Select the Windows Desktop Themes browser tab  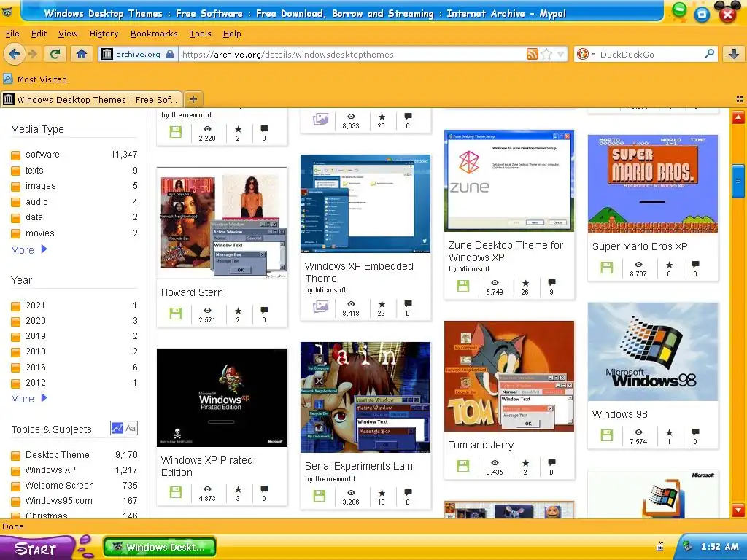pos(91,99)
